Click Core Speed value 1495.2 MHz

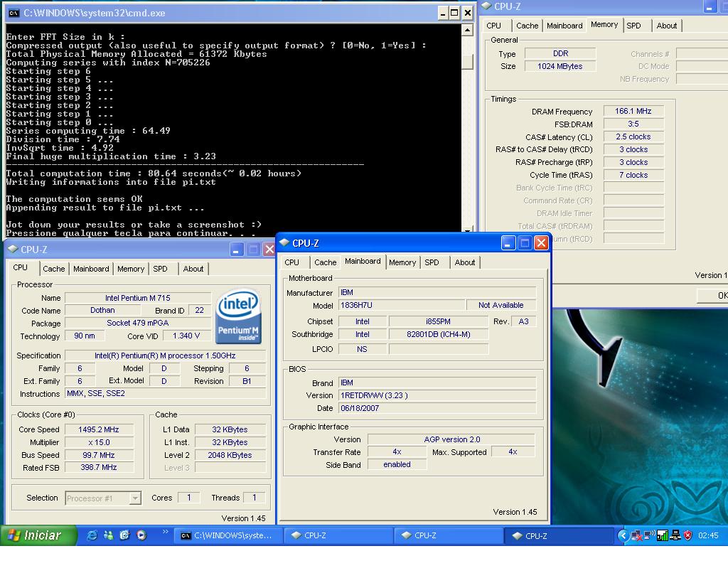[x=99, y=429]
